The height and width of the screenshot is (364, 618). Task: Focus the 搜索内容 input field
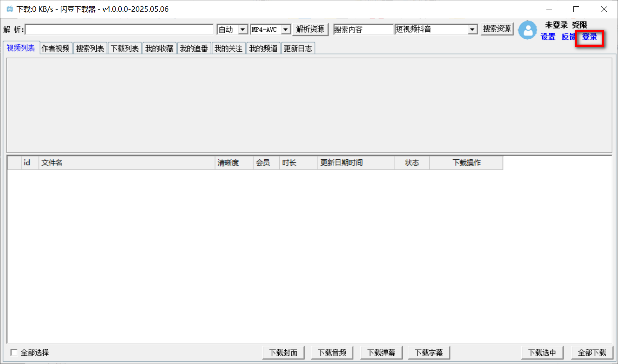(x=363, y=29)
